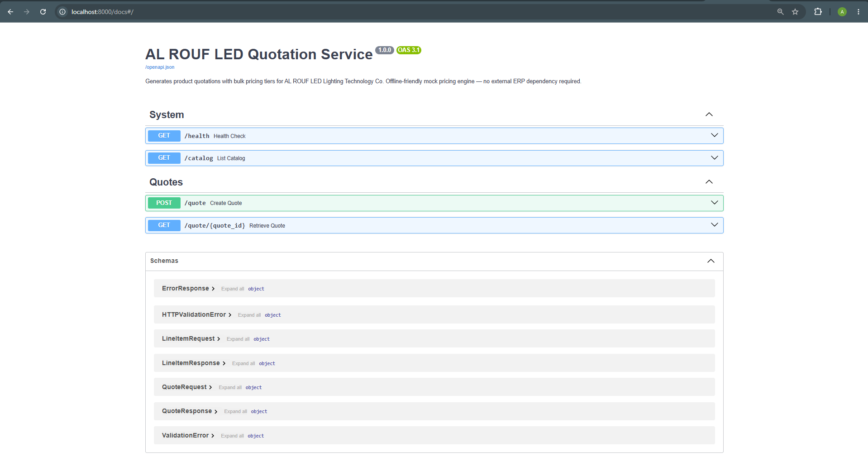Click Expand all for LineItemRequest
The height and width of the screenshot is (471, 868).
pos(238,339)
